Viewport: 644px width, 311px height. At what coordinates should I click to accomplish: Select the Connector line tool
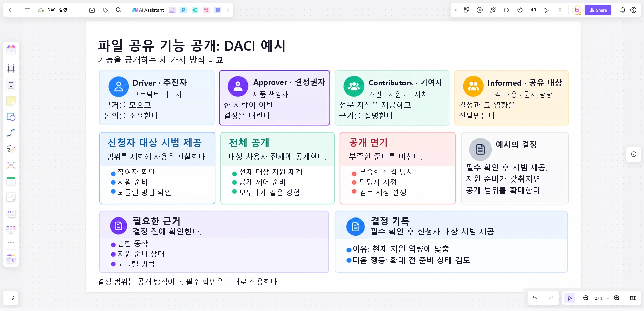coord(11,133)
